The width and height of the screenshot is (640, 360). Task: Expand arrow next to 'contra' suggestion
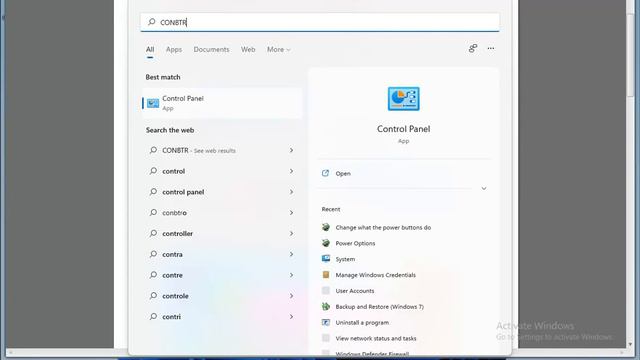(x=291, y=254)
